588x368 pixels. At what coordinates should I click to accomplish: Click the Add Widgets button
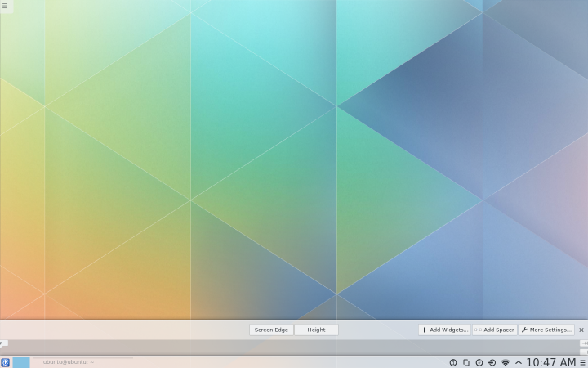[444, 330]
